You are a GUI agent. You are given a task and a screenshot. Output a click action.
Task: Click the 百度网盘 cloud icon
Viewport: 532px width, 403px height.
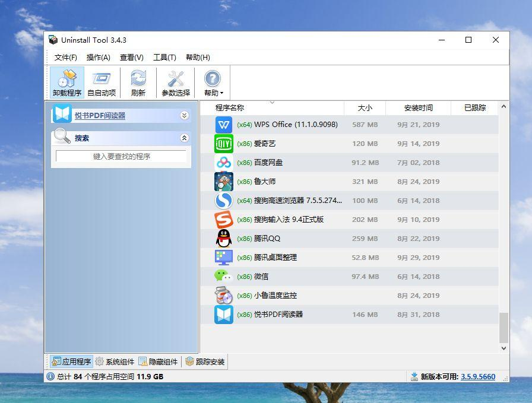coord(224,163)
